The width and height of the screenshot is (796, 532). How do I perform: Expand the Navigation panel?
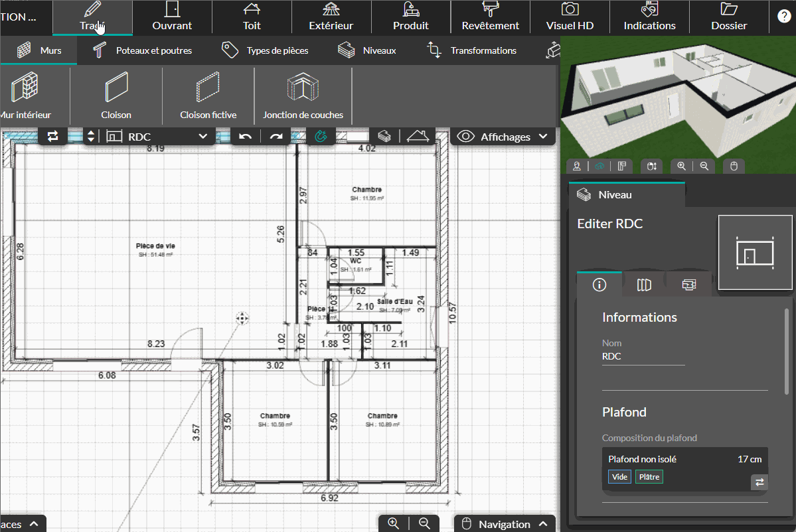click(x=505, y=524)
